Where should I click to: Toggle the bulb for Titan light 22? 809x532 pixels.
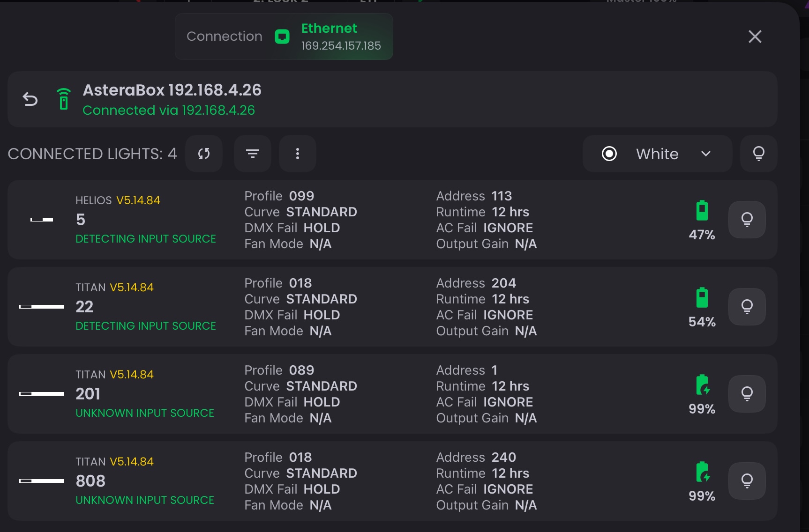(747, 307)
